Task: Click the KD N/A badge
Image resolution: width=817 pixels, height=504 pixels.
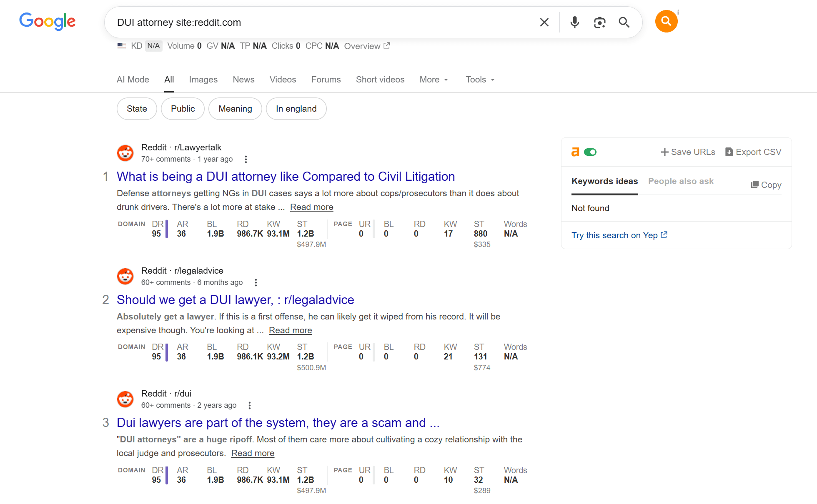Action: 153,46
